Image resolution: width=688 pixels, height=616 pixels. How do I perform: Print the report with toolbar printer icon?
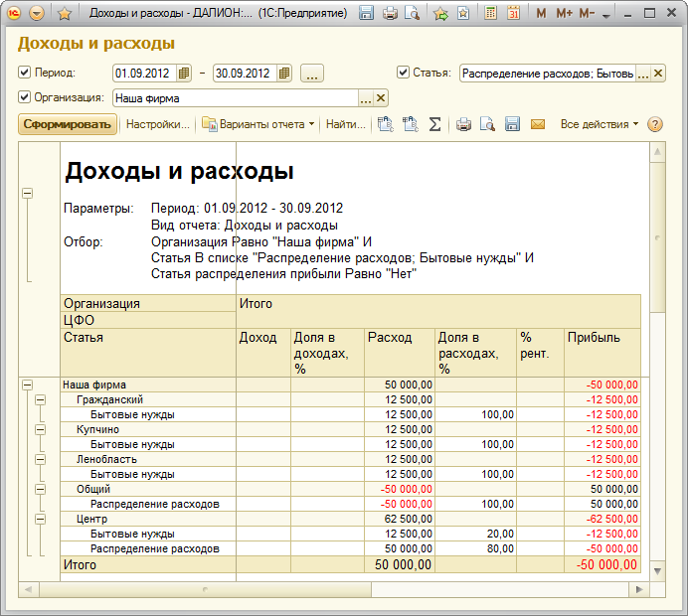pyautogui.click(x=463, y=125)
